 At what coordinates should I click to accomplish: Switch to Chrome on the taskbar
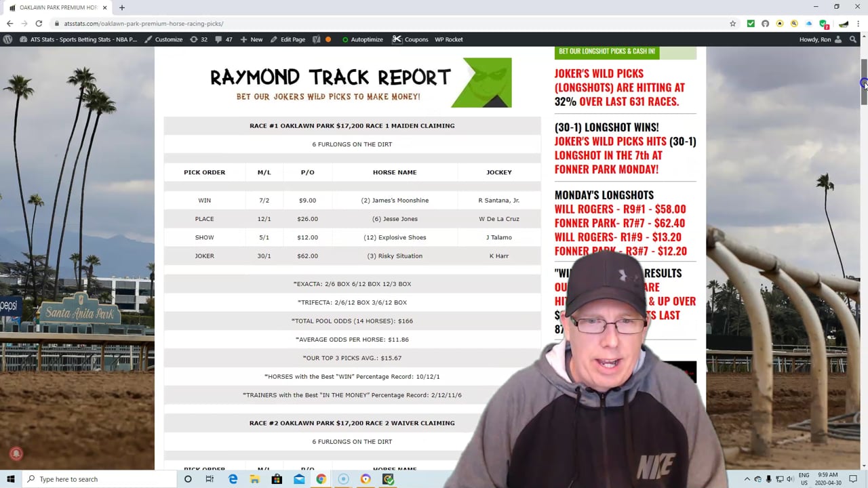pos(321,479)
